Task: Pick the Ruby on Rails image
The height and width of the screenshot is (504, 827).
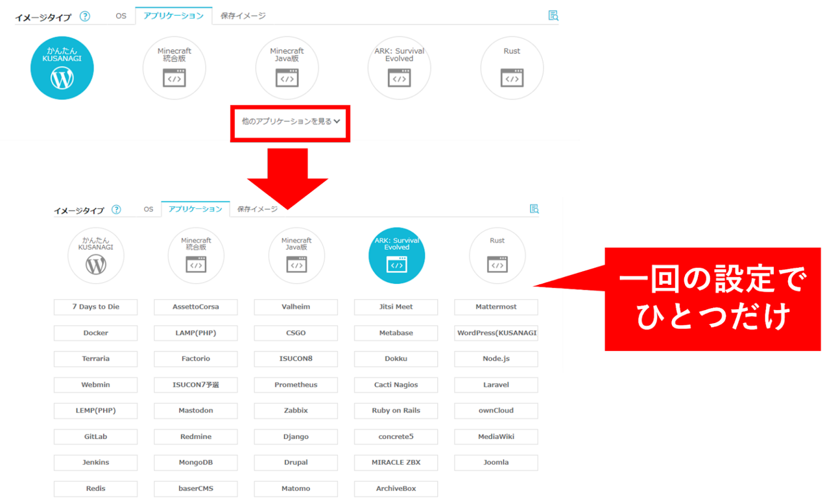Action: (396, 410)
